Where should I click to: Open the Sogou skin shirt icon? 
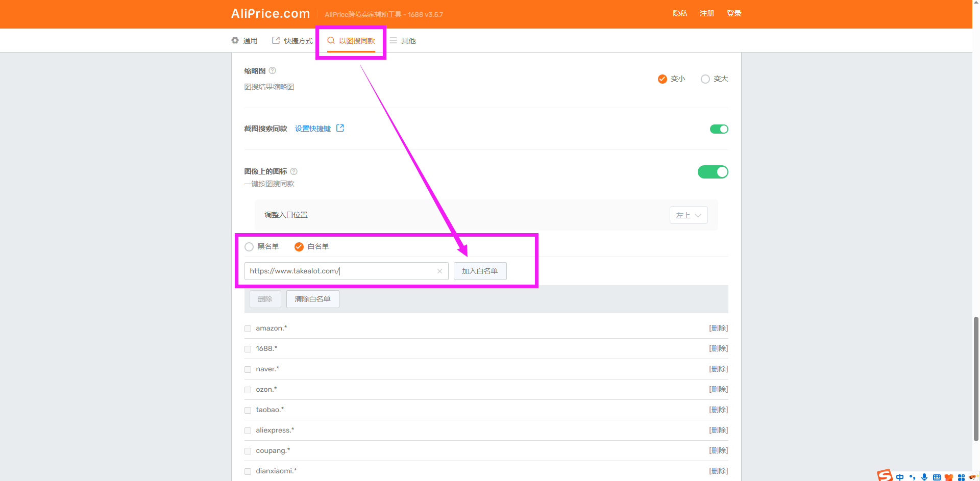[x=949, y=477]
